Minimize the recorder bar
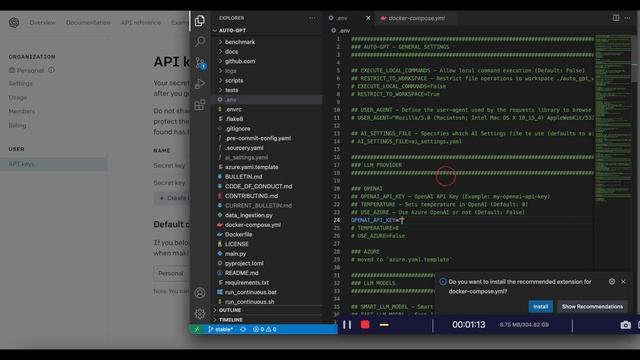This screenshot has width=640, height=360. click(x=384, y=325)
